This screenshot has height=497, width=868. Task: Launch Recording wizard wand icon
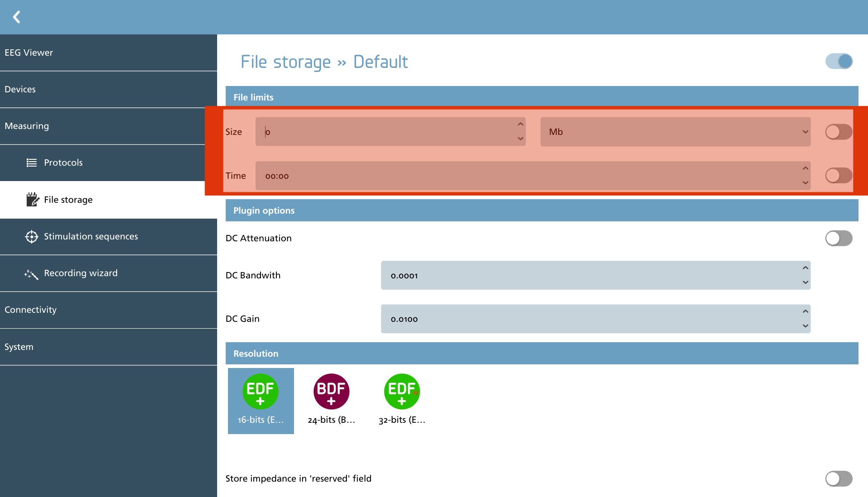click(x=31, y=273)
